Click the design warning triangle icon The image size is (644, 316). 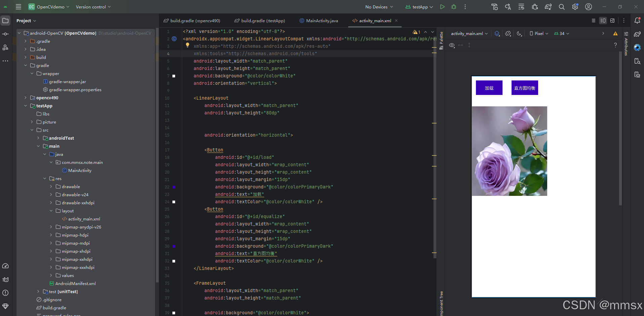(615, 33)
